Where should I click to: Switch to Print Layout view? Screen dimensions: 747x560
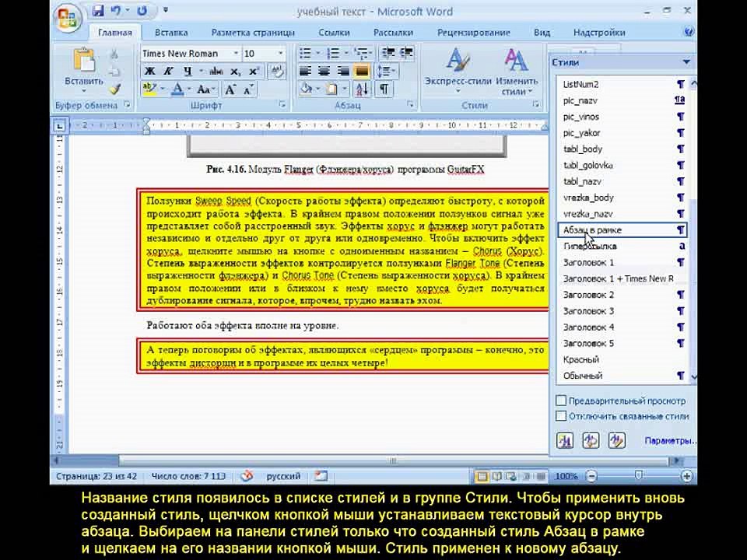tap(482, 476)
